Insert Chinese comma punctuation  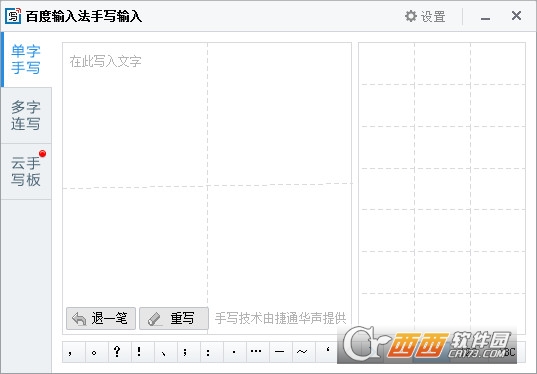click(74, 352)
